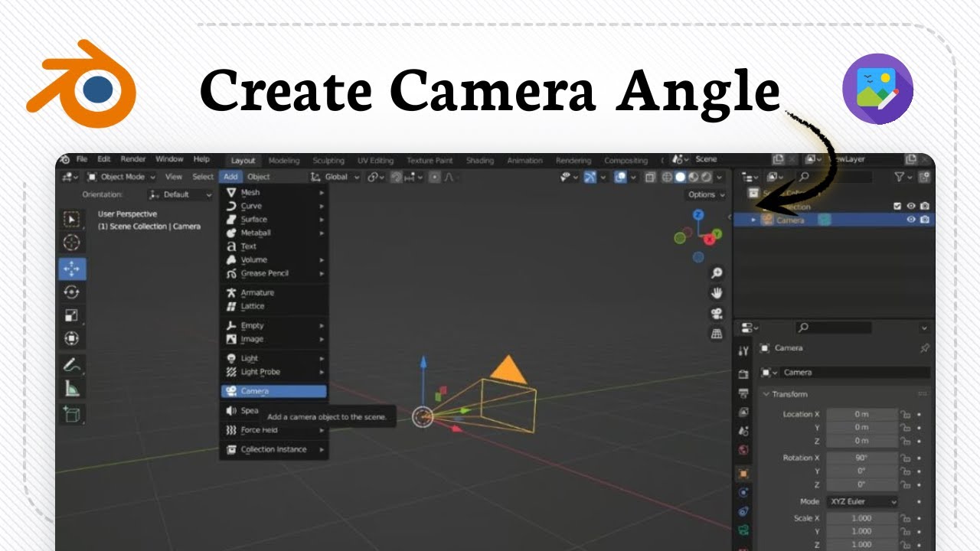Hide the Collection via its eye icon
Viewport: 980px width, 551px height.
pos(911,206)
